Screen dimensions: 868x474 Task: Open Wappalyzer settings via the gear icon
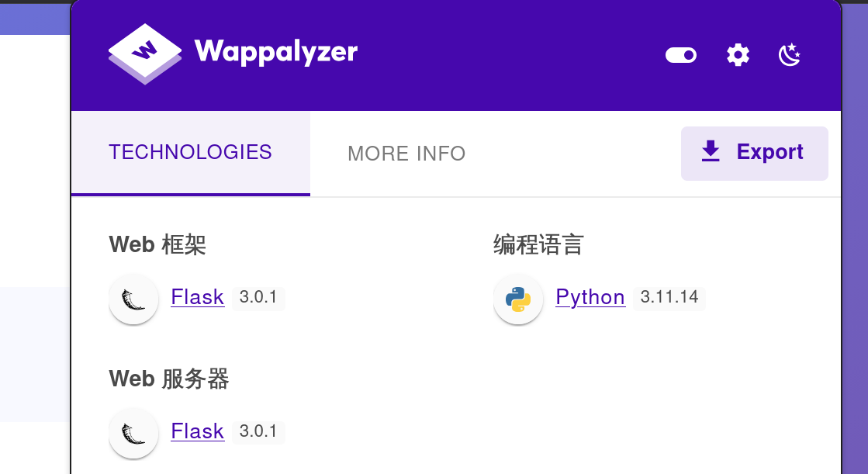[738, 54]
